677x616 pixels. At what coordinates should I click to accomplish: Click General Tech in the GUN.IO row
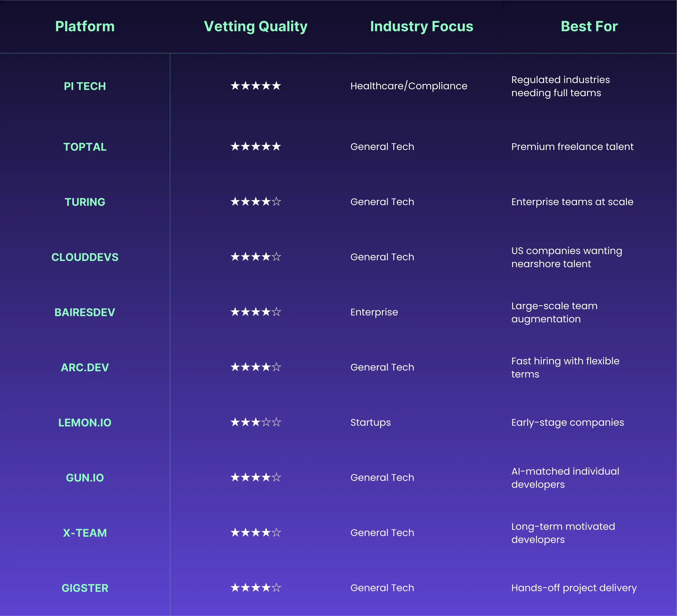click(382, 477)
